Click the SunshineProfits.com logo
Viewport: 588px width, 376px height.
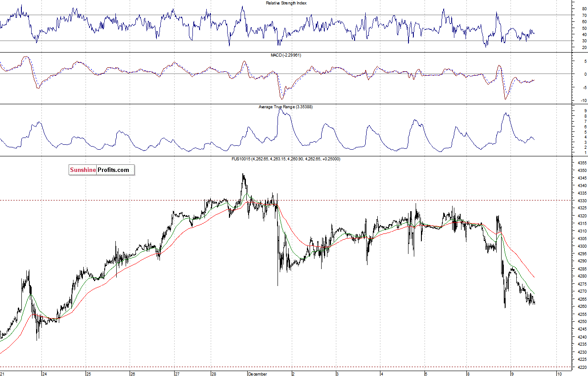click(x=102, y=170)
